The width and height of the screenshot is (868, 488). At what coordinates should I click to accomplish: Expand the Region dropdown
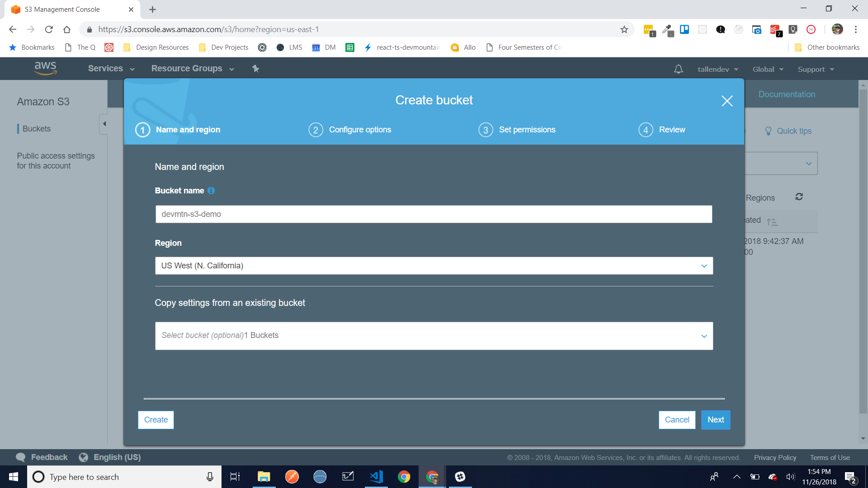pyautogui.click(x=434, y=266)
